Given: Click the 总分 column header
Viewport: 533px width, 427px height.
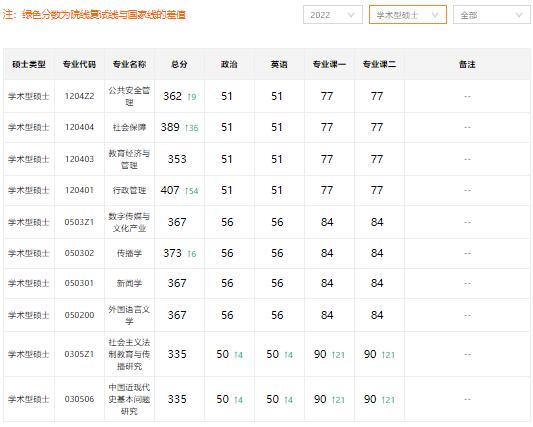Looking at the screenshot, I should 179,64.
